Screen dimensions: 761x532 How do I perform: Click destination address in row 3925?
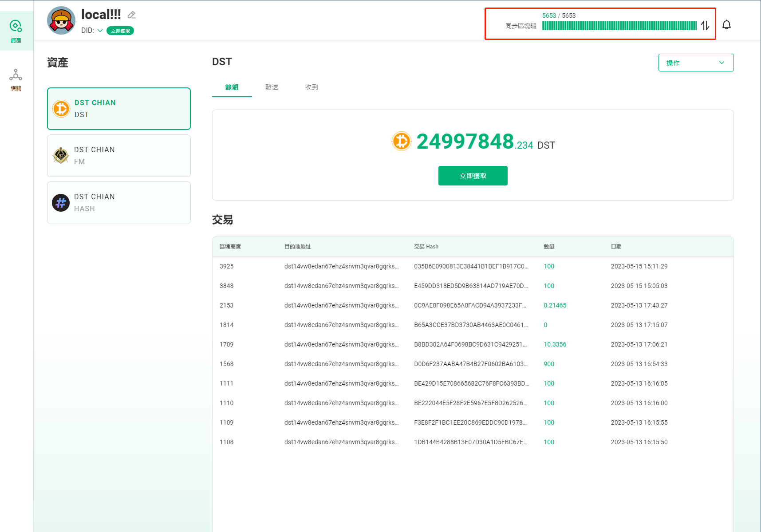342,266
